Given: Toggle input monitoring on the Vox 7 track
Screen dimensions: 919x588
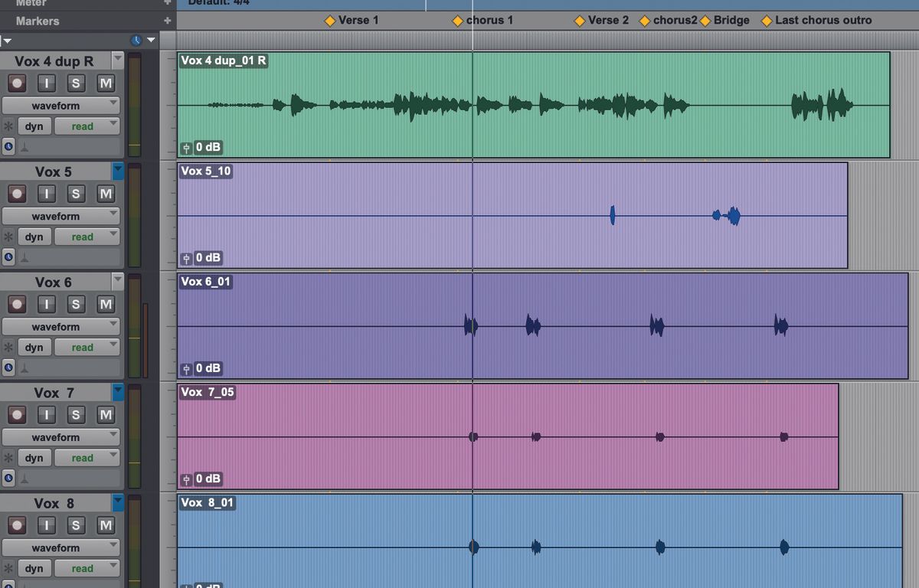Looking at the screenshot, I should click(x=47, y=414).
